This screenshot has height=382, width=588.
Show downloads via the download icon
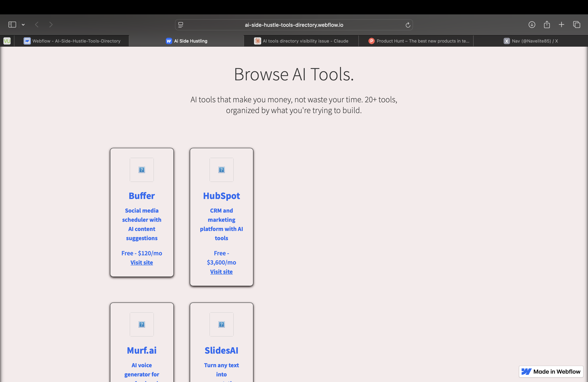[532, 25]
